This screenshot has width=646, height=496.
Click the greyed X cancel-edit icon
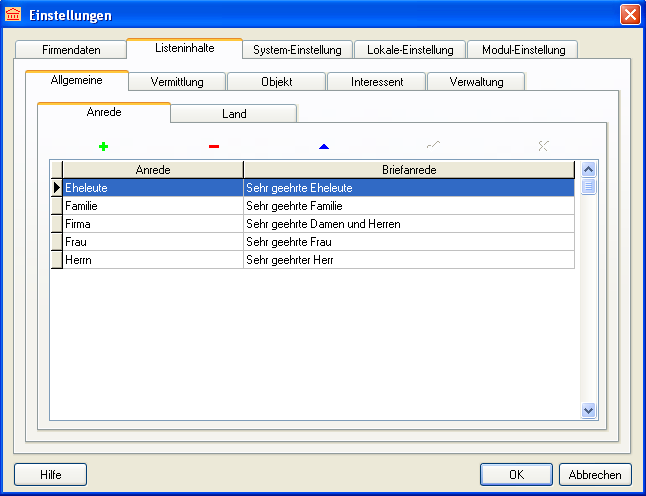(x=543, y=146)
